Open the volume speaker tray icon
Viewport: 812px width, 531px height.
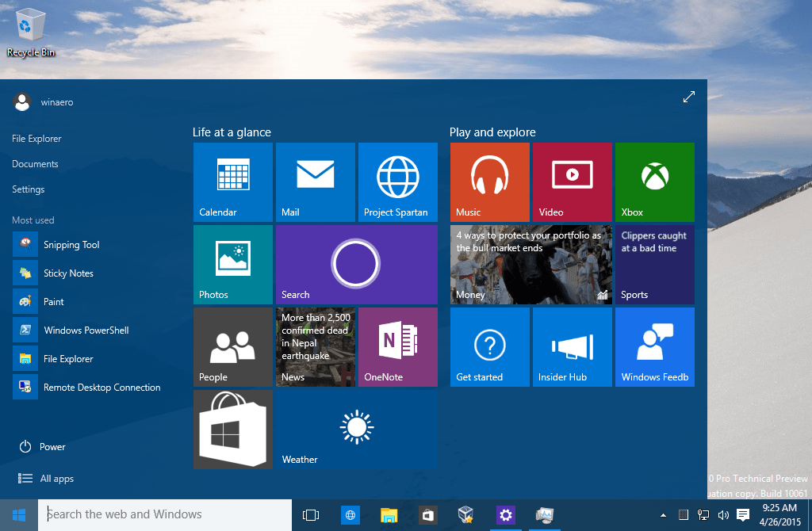click(x=723, y=515)
